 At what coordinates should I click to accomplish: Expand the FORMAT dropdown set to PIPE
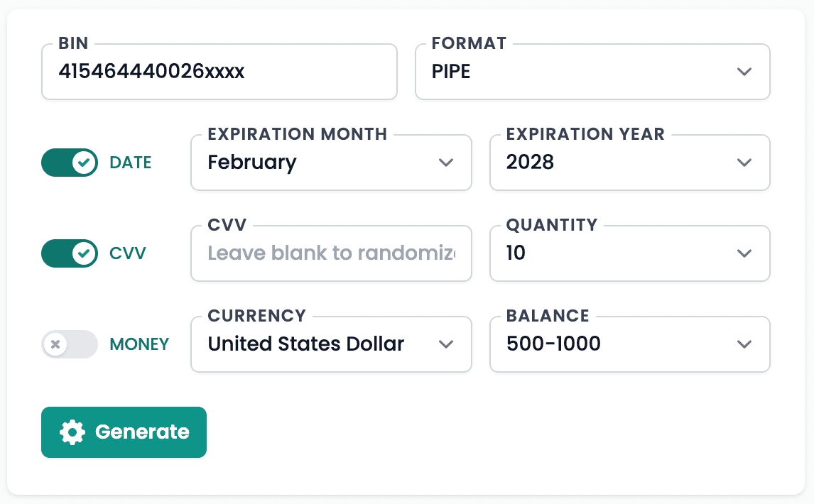[x=592, y=72]
